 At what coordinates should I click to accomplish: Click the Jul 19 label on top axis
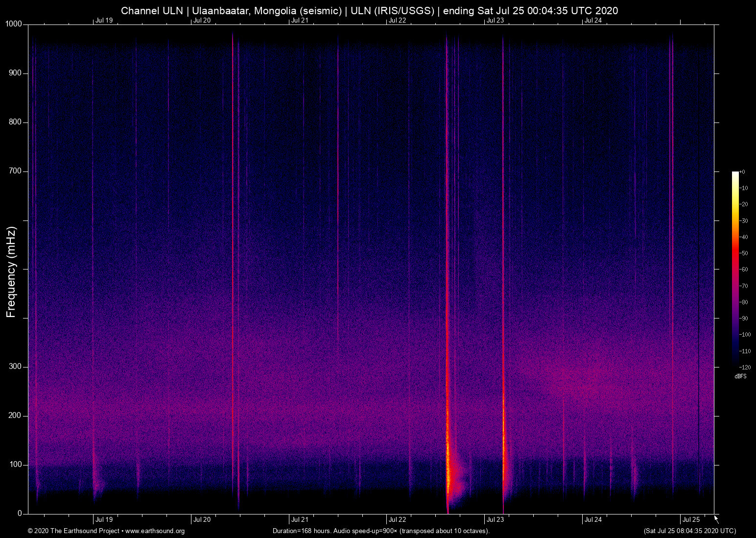[x=104, y=20]
